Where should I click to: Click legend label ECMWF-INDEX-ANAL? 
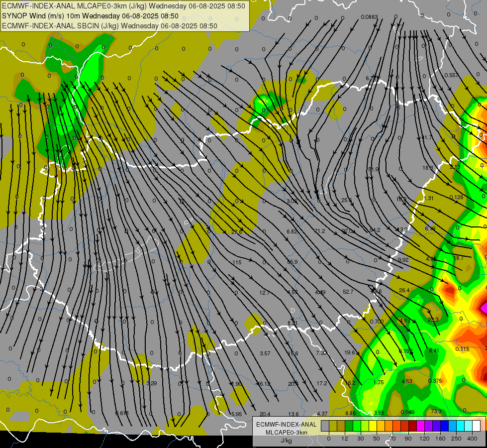point(286,425)
